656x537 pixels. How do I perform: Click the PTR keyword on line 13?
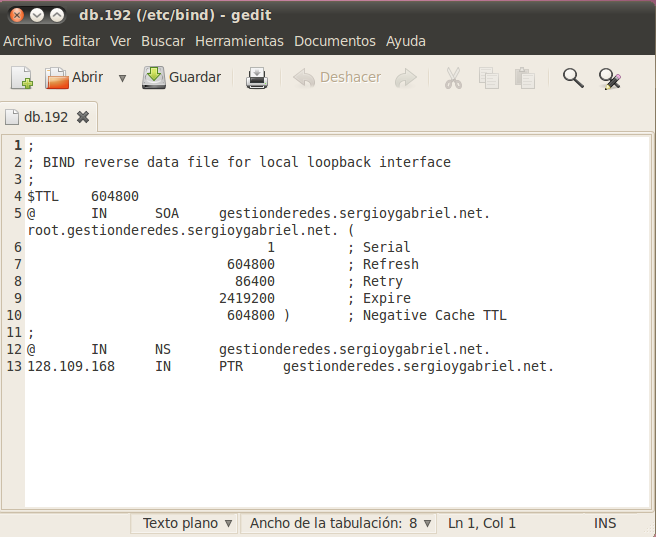tap(231, 366)
